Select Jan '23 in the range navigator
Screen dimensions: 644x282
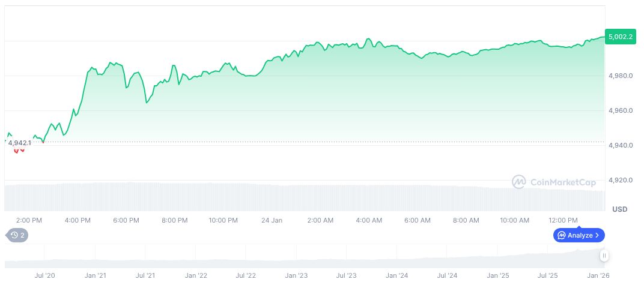pos(296,275)
